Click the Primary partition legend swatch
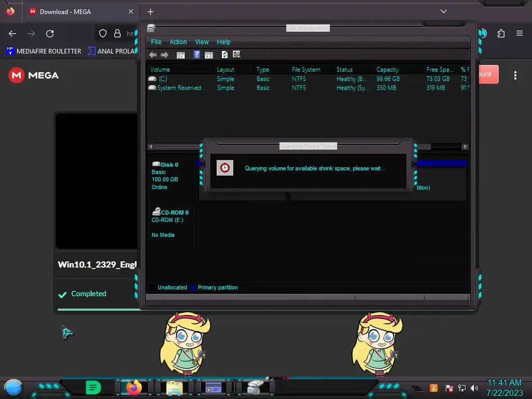 (193, 287)
